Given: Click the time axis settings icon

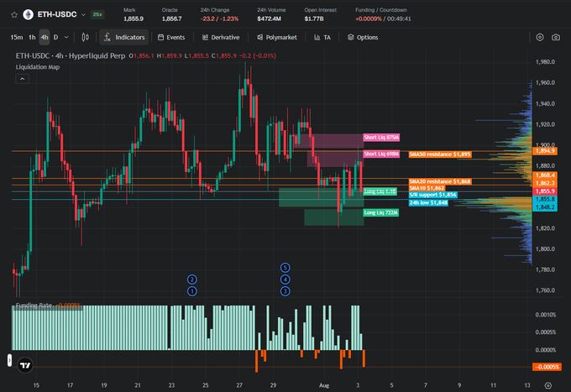Looking at the screenshot, I should (x=548, y=385).
